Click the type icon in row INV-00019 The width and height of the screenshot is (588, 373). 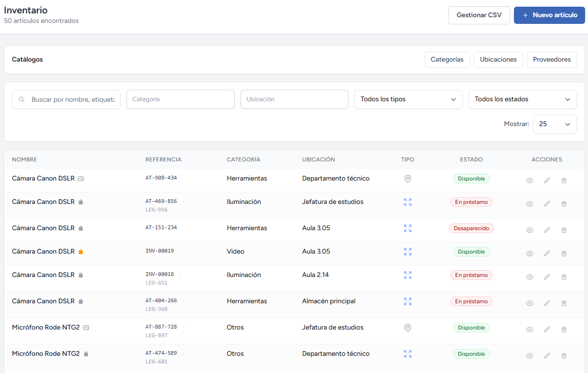coord(408,252)
